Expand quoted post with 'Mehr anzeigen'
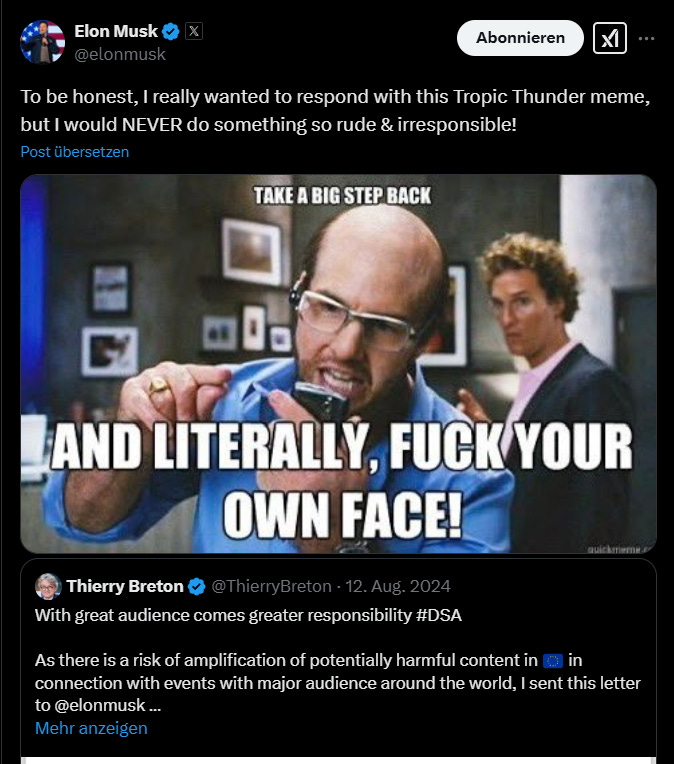This screenshot has width=674, height=764. click(91, 728)
